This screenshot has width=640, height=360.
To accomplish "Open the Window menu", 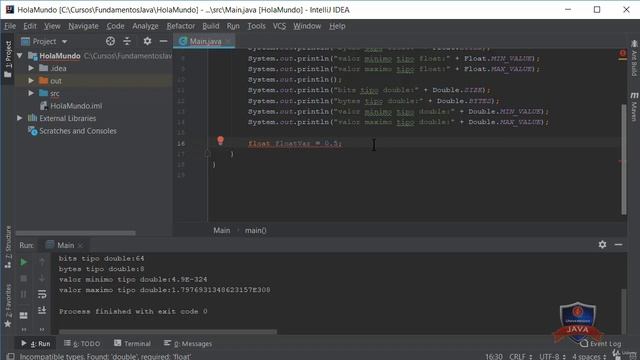I will (307, 26).
